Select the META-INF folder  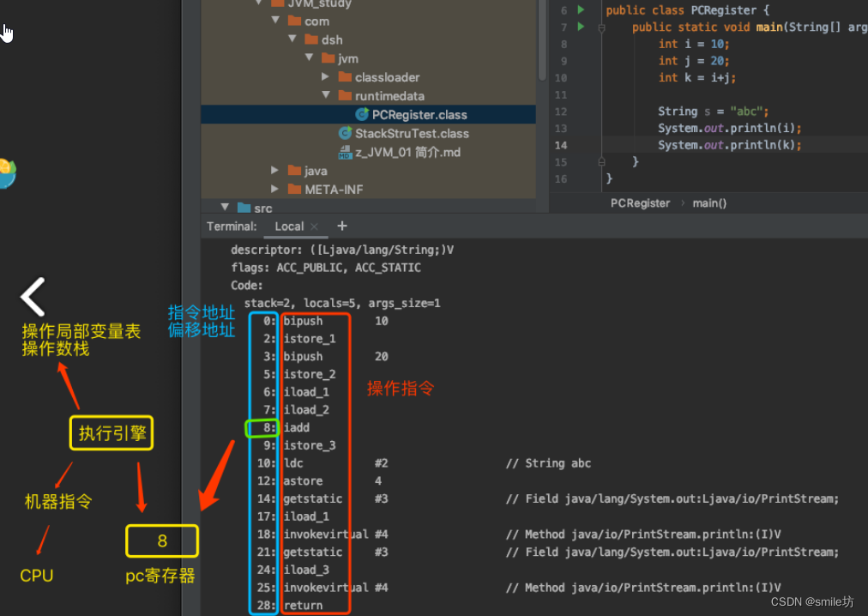(x=334, y=190)
